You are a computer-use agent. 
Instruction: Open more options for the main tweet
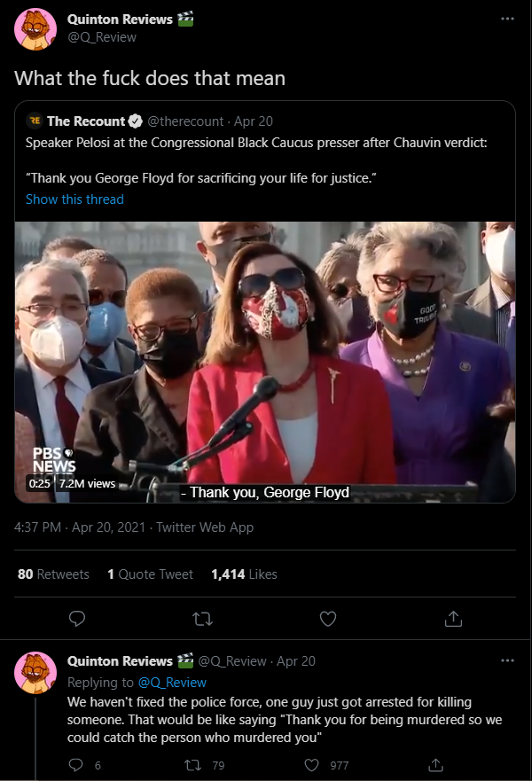(507, 19)
